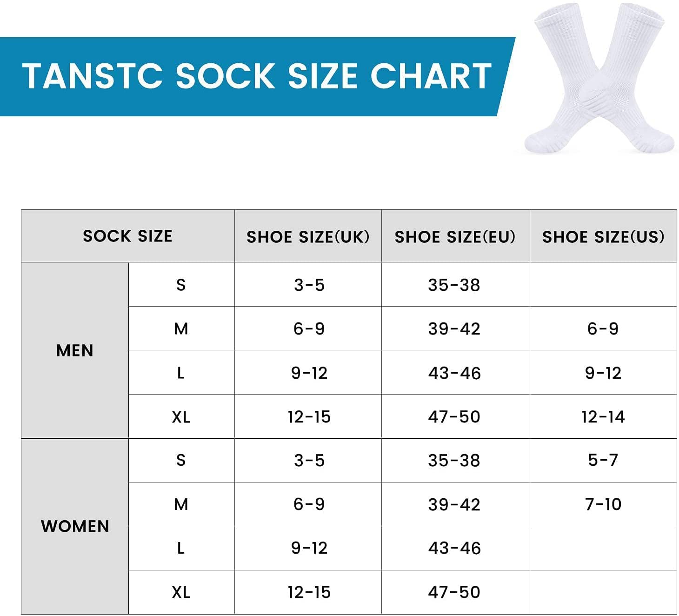Image resolution: width=679 pixels, height=616 pixels.
Task: Click the SHOE SIZE(UK) column header
Action: pos(308,237)
